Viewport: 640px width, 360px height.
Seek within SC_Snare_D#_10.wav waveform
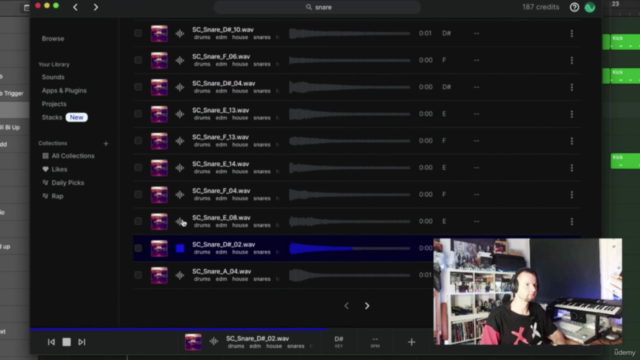(349, 33)
